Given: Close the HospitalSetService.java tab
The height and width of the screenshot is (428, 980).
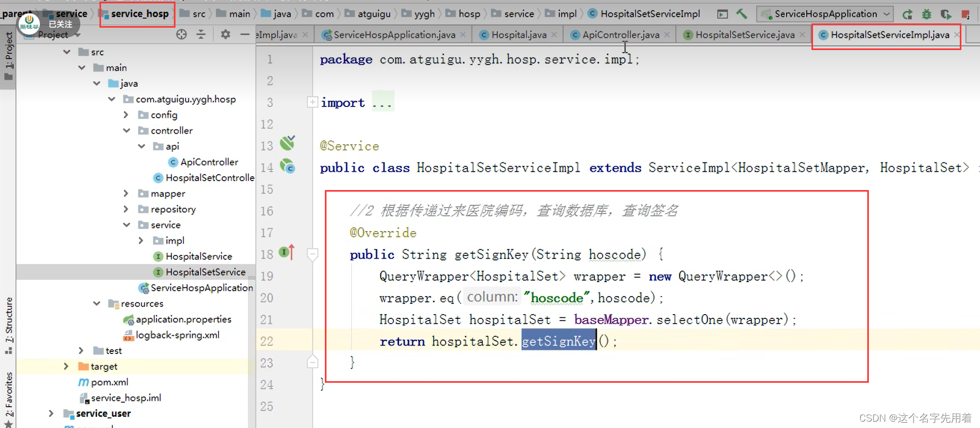Looking at the screenshot, I should click(x=802, y=35).
